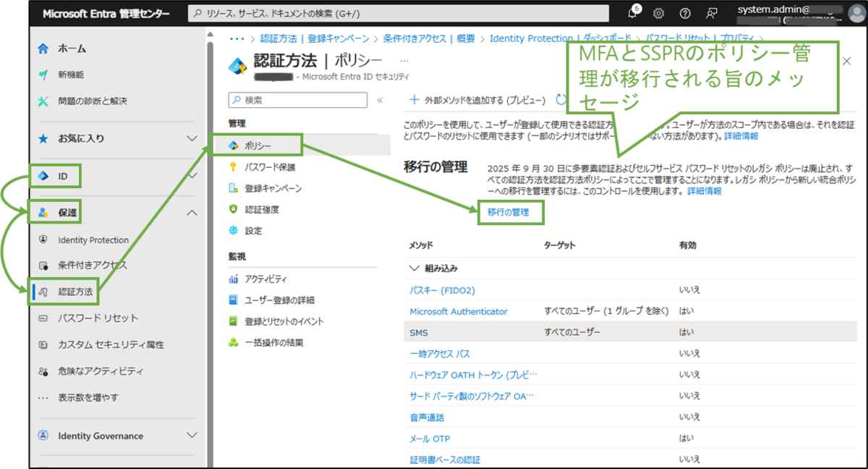Open the feedback person icon
Image resolution: width=868 pixels, height=469 pixels.
[712, 14]
